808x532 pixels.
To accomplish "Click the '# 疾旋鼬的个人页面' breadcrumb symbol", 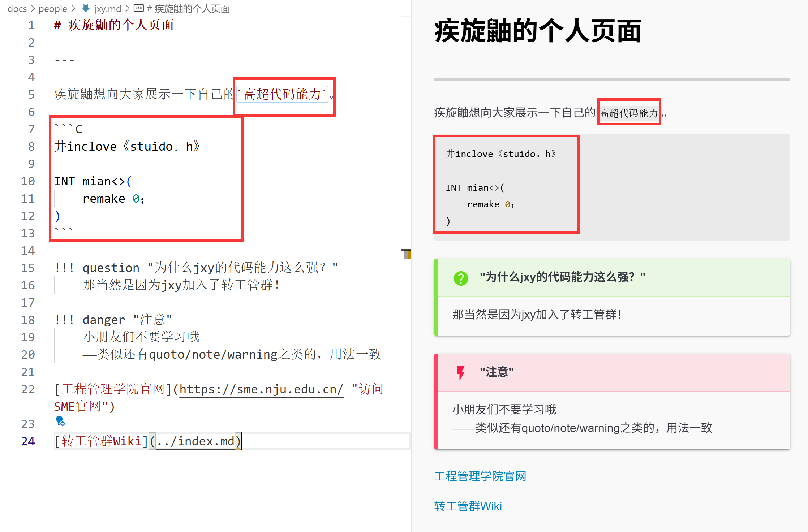I will point(188,9).
